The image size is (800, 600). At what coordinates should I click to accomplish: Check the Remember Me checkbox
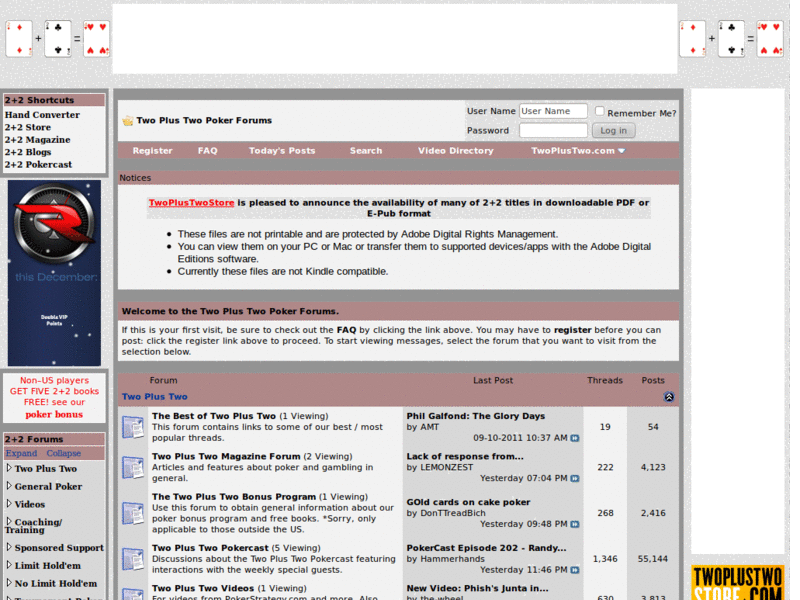[x=599, y=111]
